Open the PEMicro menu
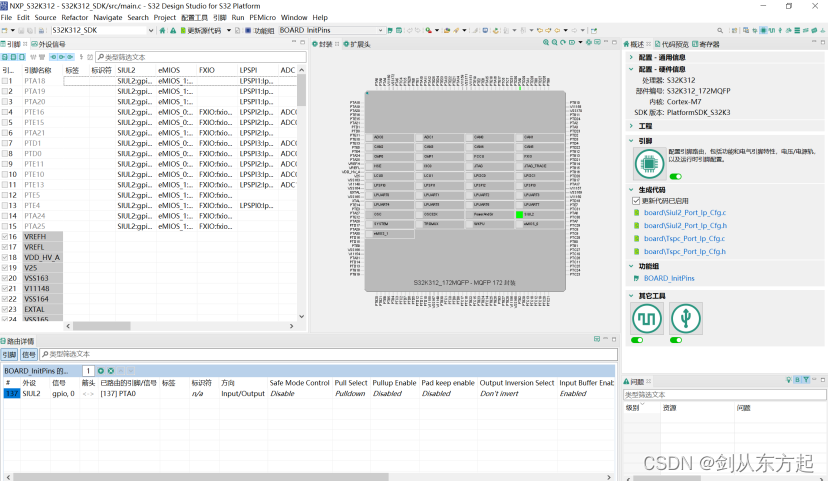 pos(263,17)
